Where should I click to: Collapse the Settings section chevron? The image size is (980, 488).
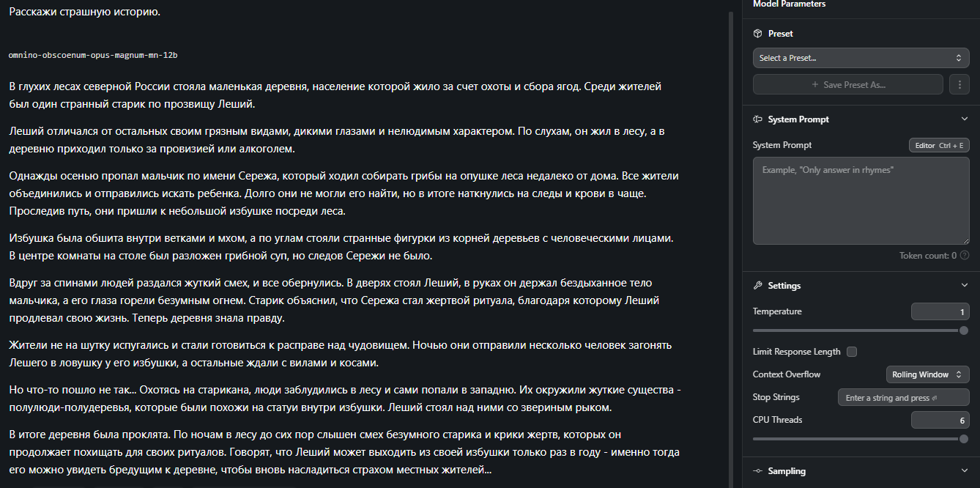point(964,286)
